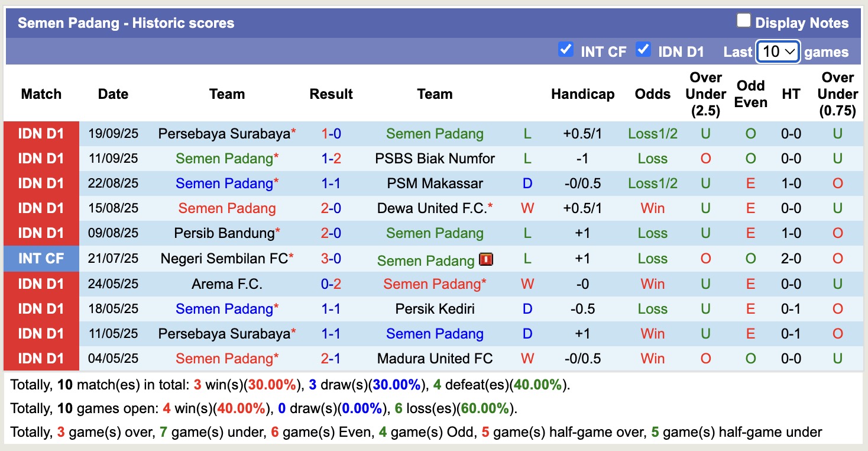The image size is (868, 451).
Task: Click PSBS Biak Numfor team link
Action: 435,159
